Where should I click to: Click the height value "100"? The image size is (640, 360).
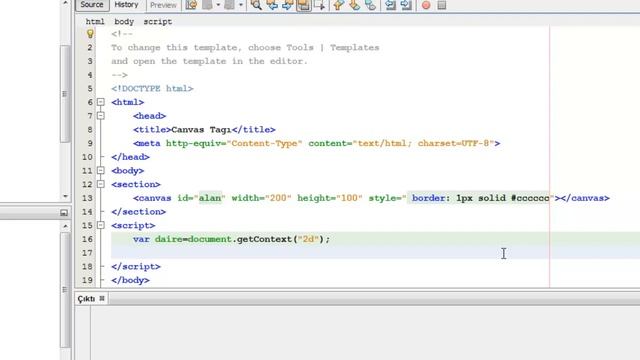point(349,198)
